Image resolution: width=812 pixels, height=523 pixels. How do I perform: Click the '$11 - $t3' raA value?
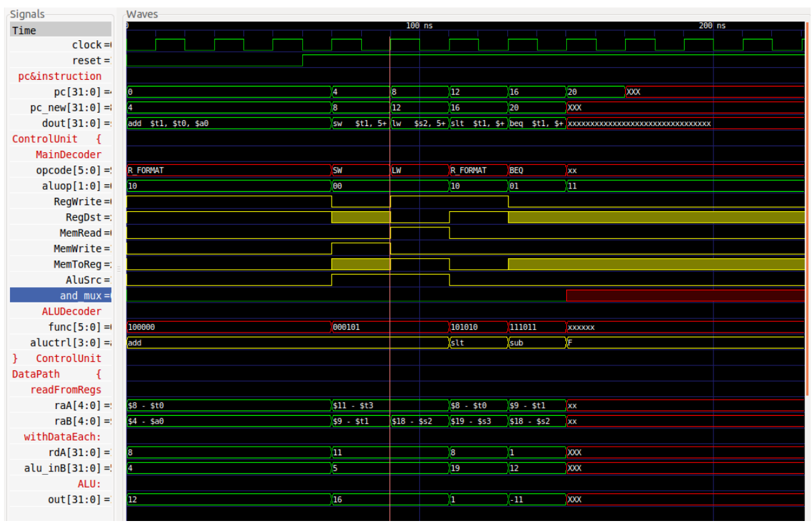coord(352,406)
